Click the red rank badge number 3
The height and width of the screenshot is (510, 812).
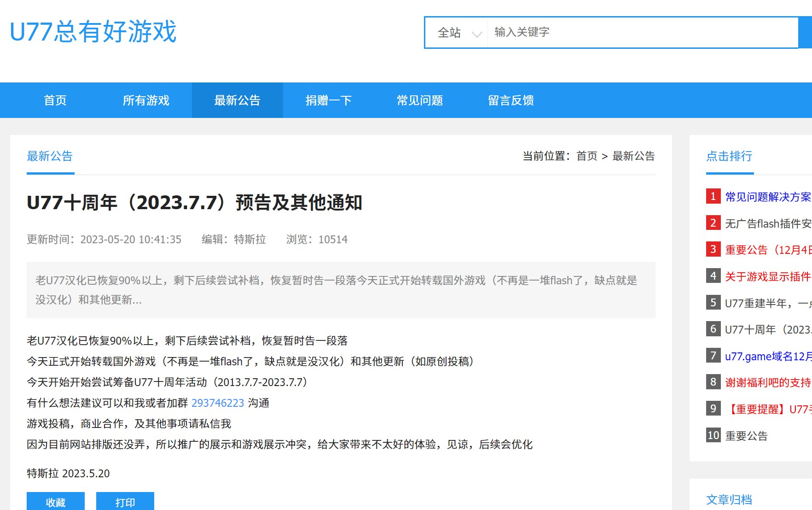pyautogui.click(x=713, y=249)
